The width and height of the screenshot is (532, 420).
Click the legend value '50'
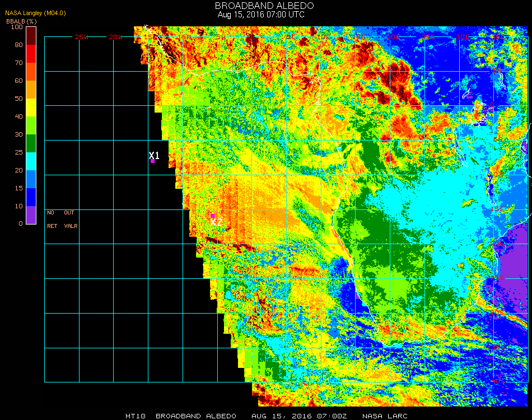click(18, 99)
